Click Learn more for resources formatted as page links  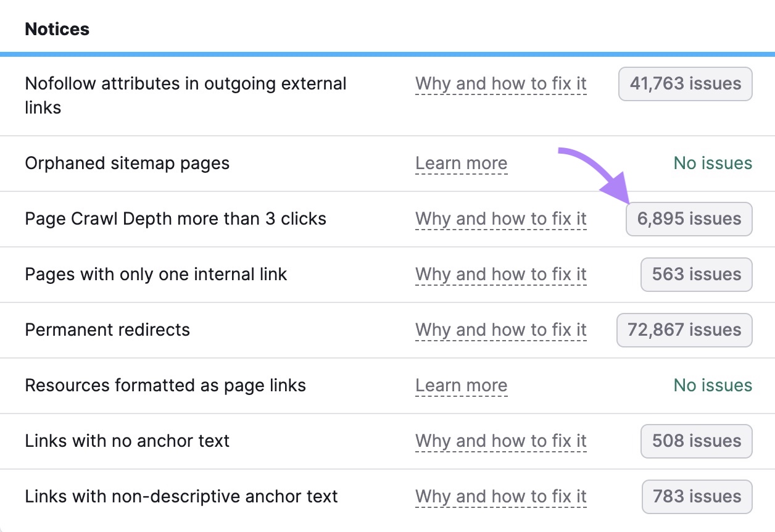(x=462, y=385)
